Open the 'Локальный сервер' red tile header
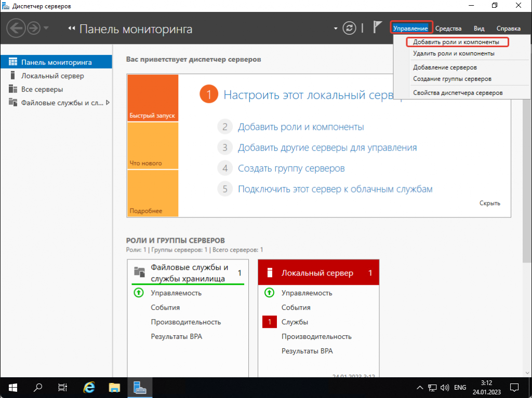This screenshot has width=532, height=398. click(318, 273)
